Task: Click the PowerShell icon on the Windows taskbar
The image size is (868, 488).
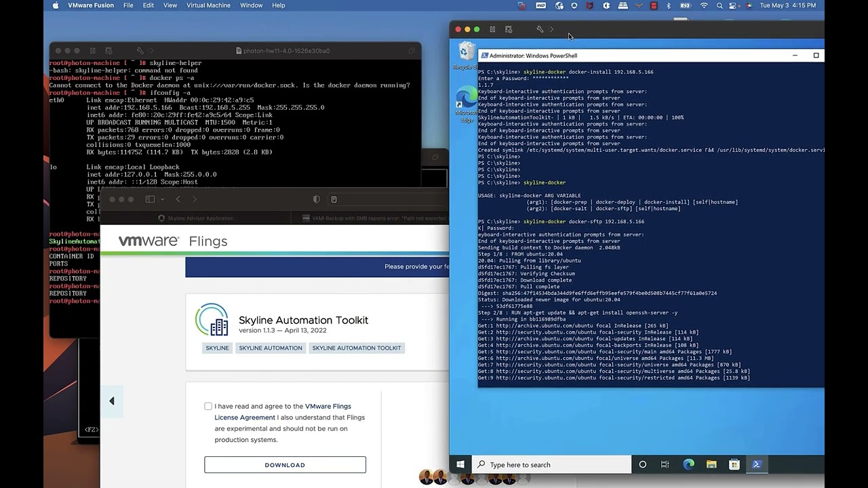Action: click(757, 464)
